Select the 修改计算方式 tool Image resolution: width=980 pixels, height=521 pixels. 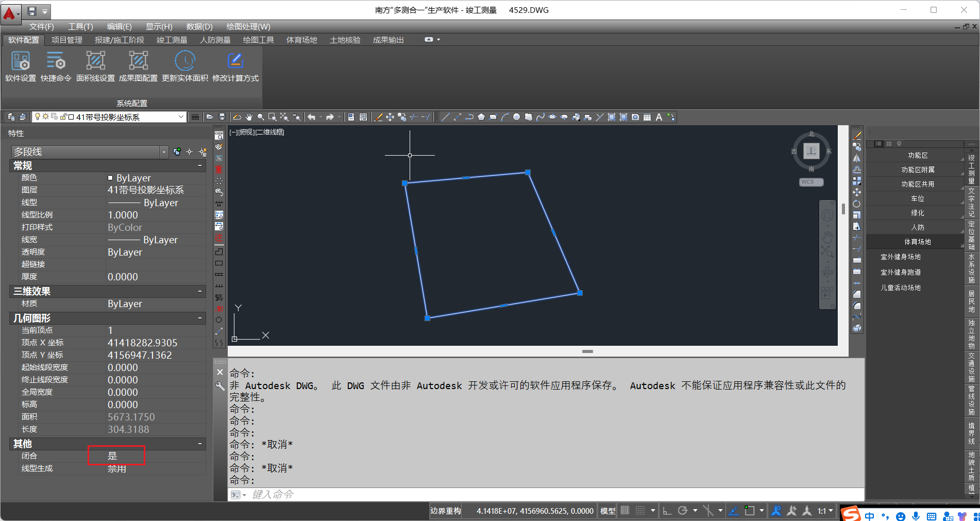pyautogui.click(x=235, y=67)
